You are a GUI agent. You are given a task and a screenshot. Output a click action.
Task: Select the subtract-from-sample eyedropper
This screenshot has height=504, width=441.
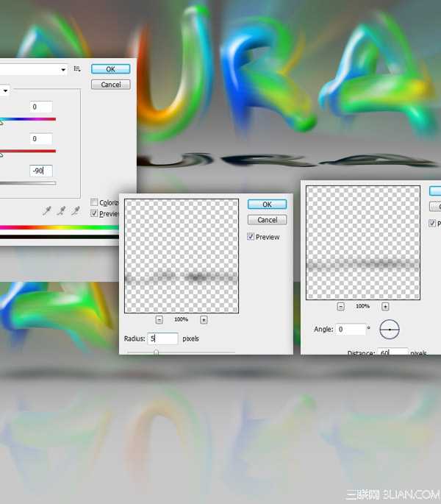pyautogui.click(x=77, y=212)
